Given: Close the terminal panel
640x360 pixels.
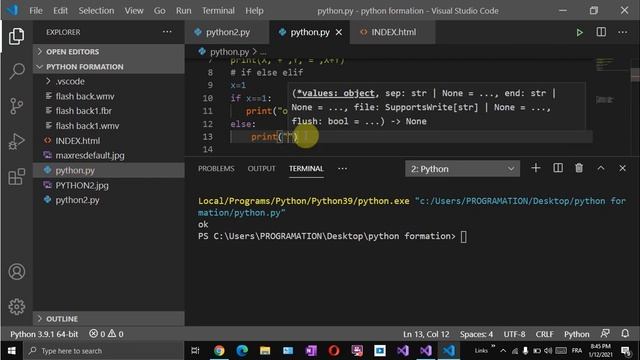Looking at the screenshot, I should [x=622, y=168].
